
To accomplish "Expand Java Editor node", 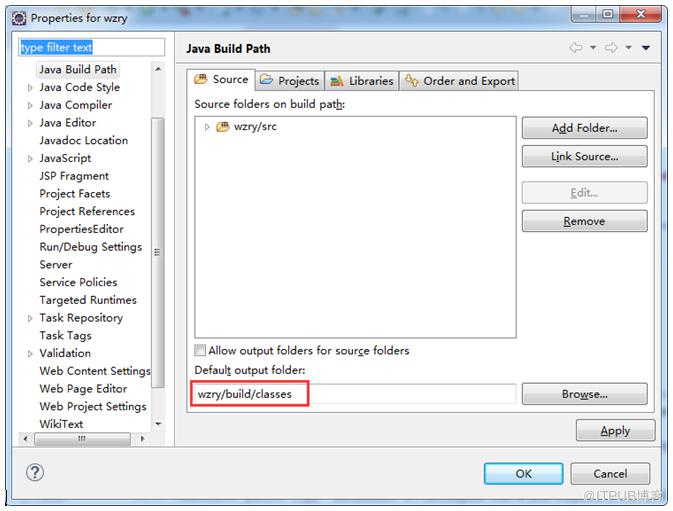I will pos(30,123).
